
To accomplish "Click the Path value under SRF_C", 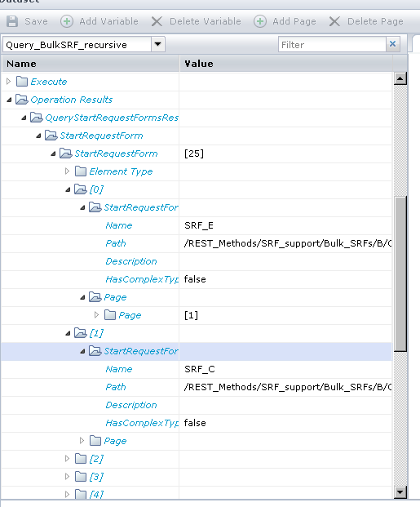I will tap(288, 387).
